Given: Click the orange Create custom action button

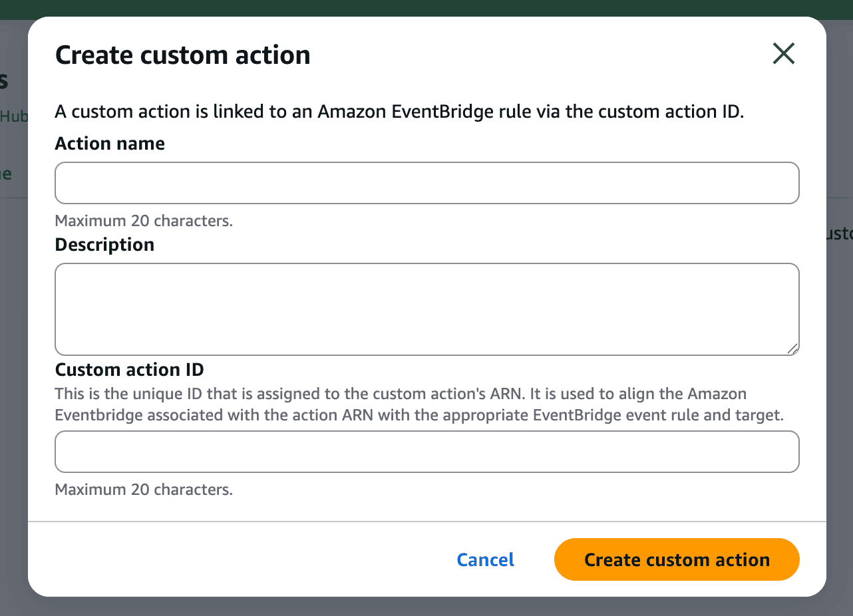Looking at the screenshot, I should pyautogui.click(x=676, y=559).
